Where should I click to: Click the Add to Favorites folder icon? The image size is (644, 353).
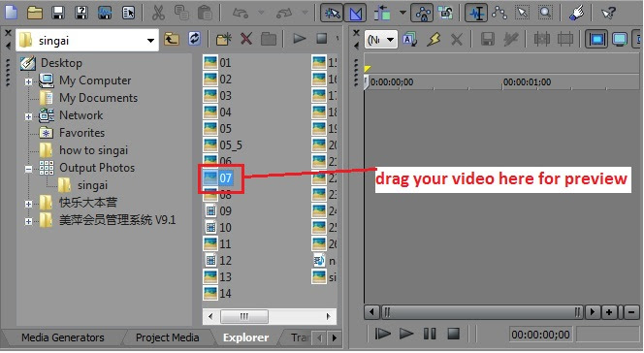[269, 40]
